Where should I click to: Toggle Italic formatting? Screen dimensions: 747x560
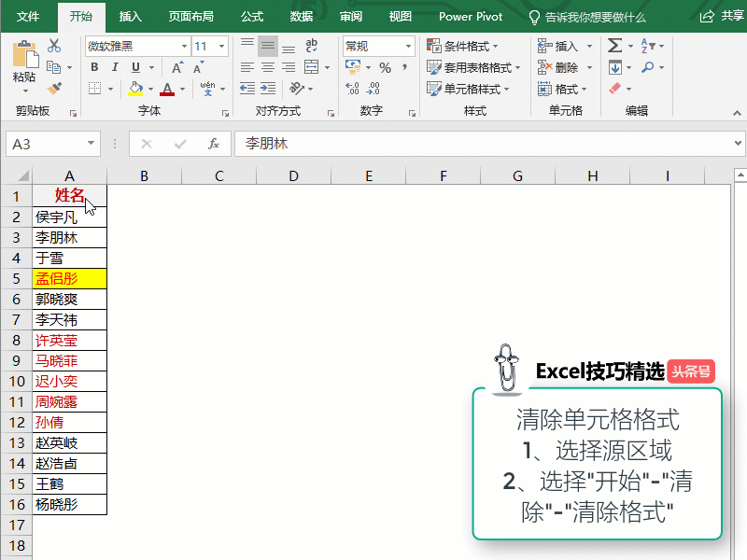(115, 67)
